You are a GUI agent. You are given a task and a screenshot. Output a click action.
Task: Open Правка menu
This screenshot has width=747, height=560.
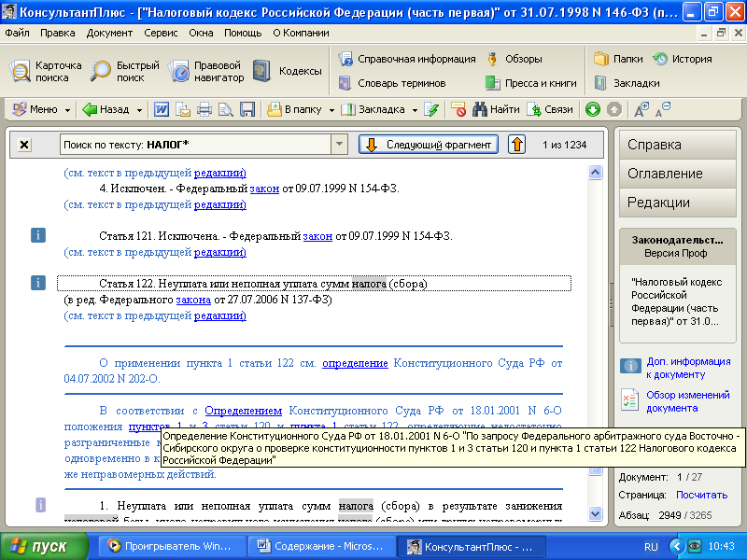[x=57, y=33]
